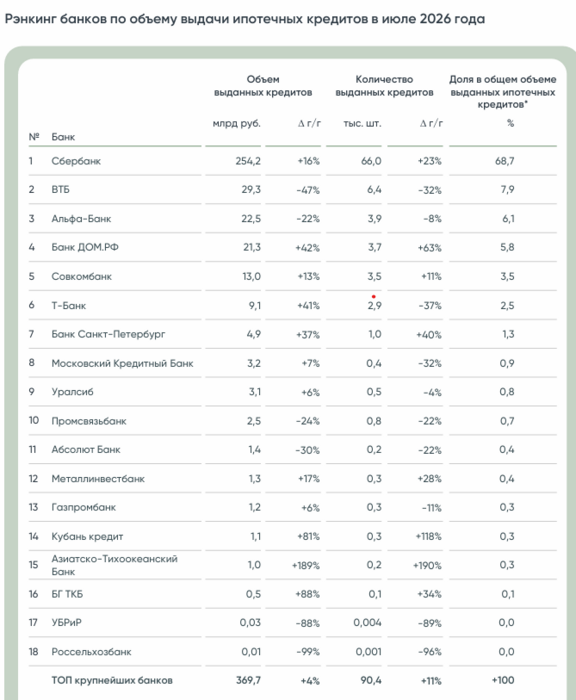Click the ranking title heading text
576x700 pixels.
click(245, 19)
